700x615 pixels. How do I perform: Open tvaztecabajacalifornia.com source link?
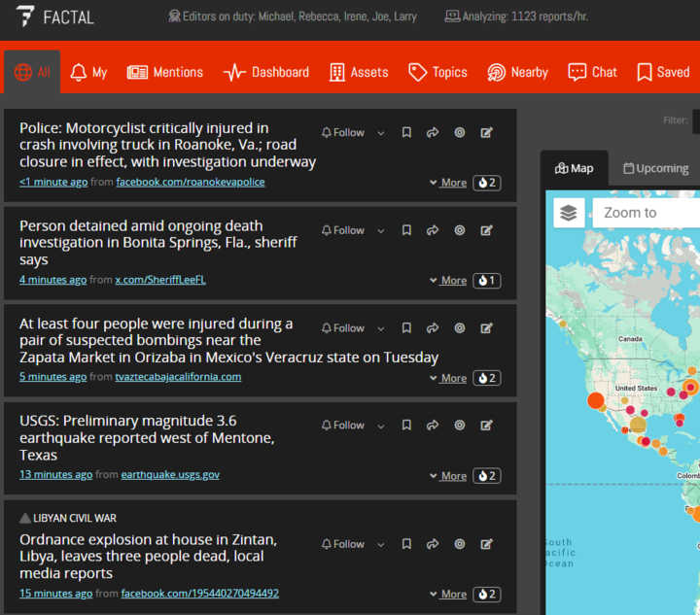coord(178,377)
